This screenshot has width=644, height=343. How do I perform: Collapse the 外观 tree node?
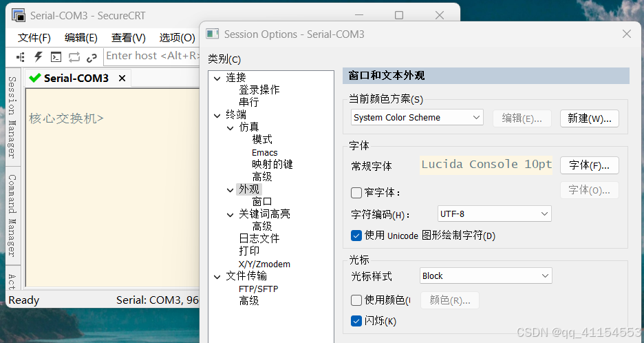[230, 189]
